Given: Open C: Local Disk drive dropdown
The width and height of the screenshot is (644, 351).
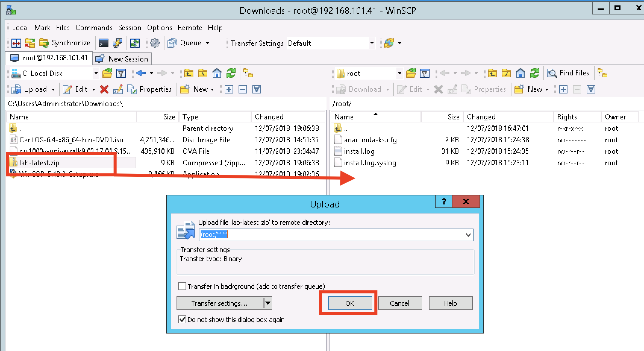Looking at the screenshot, I should click(x=96, y=73).
